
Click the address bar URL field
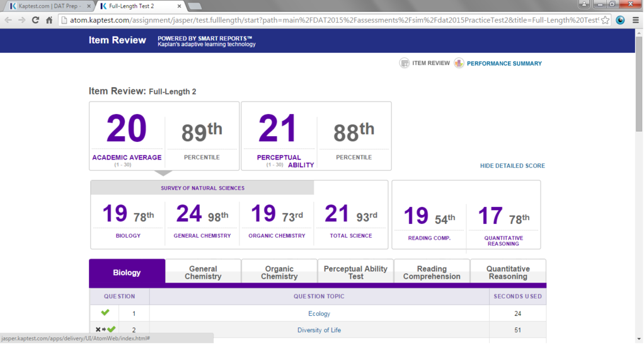(328, 20)
